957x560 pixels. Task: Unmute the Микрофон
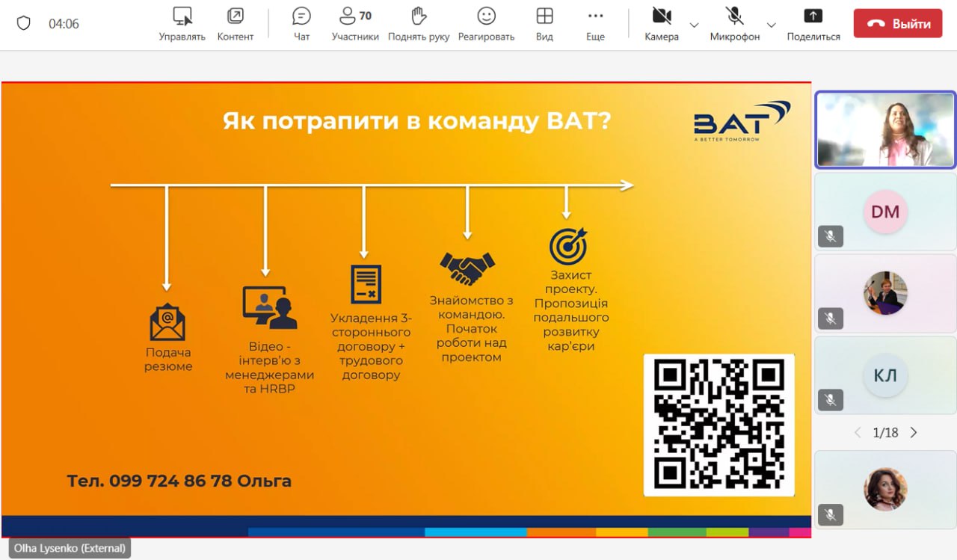[x=734, y=24]
